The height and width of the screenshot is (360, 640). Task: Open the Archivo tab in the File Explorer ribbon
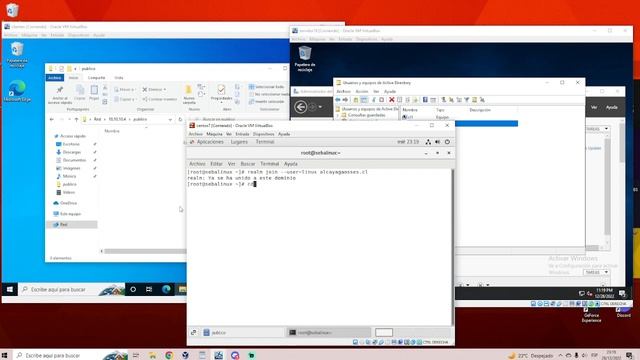(x=55, y=78)
